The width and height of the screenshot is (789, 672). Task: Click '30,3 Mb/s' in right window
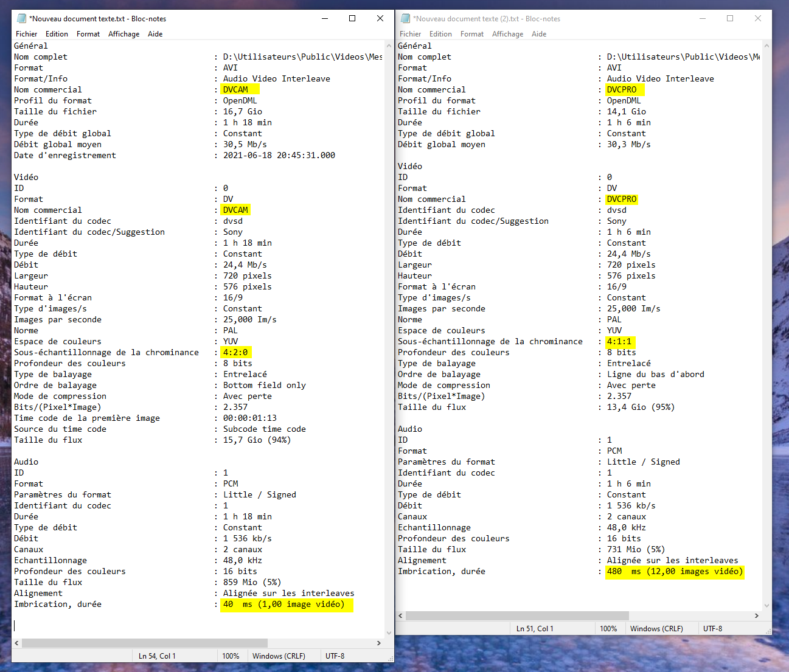629,144
